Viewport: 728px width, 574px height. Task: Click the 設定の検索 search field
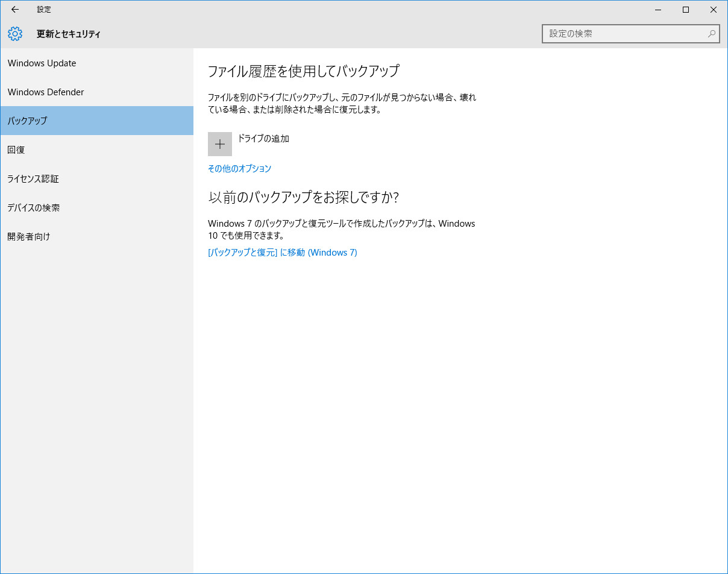[627, 33]
